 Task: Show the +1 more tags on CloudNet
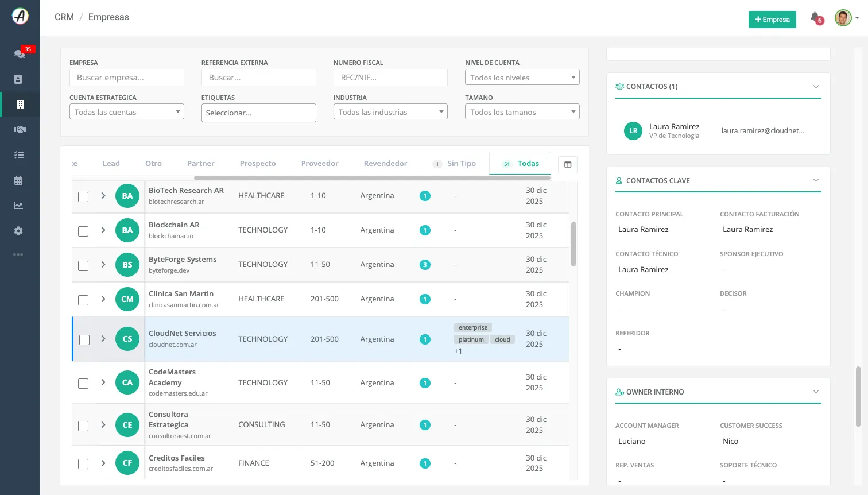[458, 351]
